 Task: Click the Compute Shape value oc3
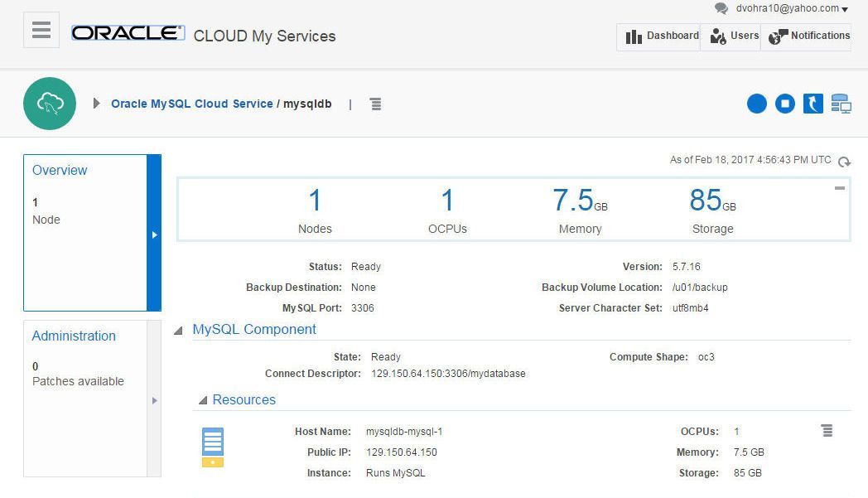click(706, 357)
